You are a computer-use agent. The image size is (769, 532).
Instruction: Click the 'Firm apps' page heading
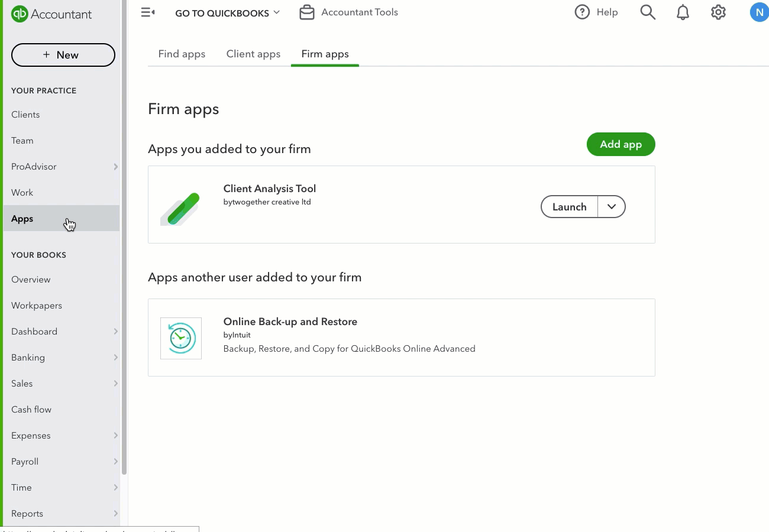click(183, 109)
